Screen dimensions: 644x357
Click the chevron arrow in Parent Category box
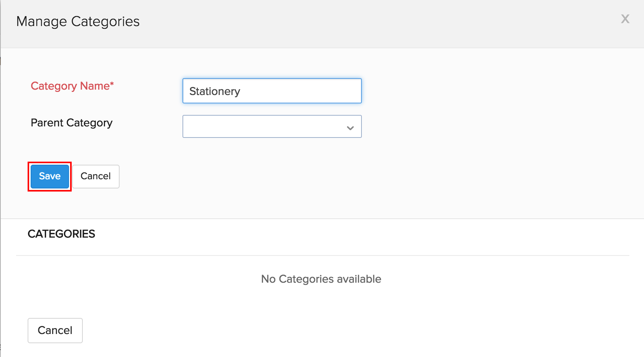coord(350,128)
